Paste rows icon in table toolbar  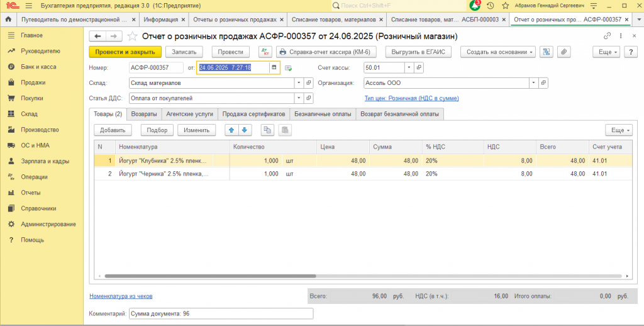[x=285, y=130]
